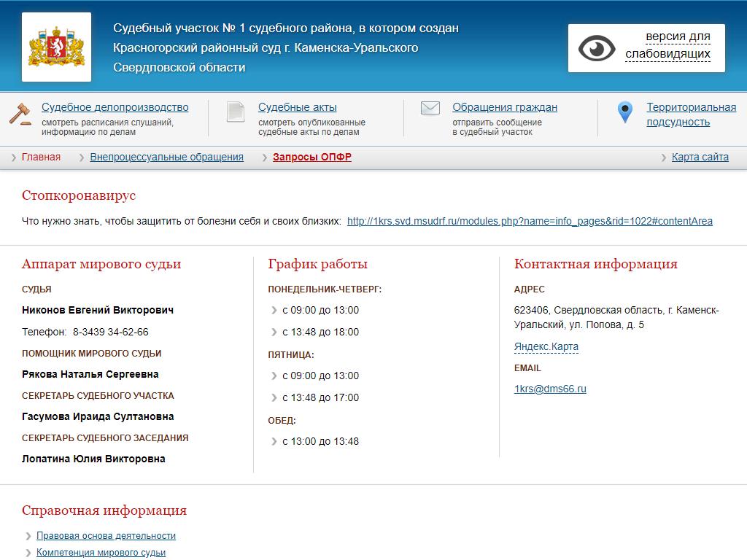Click the document icon for court acts
Image resolution: width=747 pixels, height=560 pixels.
point(235,112)
